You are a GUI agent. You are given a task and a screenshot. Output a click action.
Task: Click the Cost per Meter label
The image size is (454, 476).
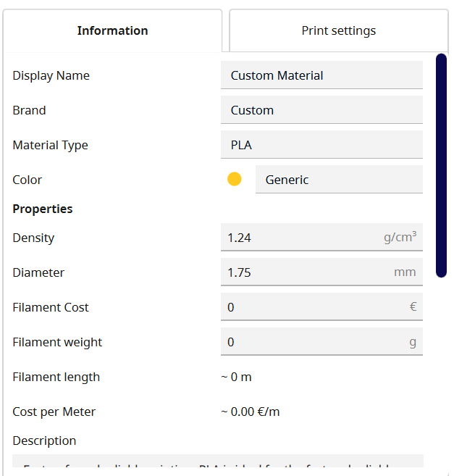[54, 412]
